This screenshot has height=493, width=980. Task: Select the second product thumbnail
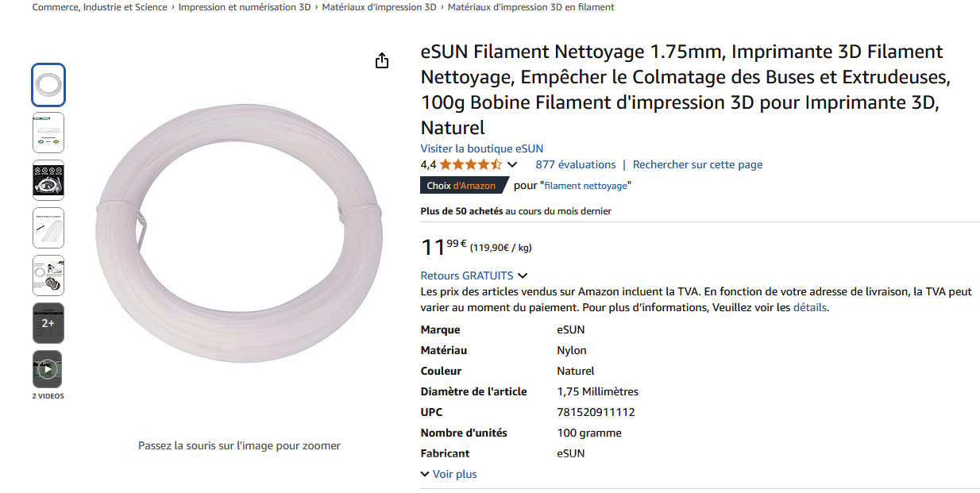point(48,133)
